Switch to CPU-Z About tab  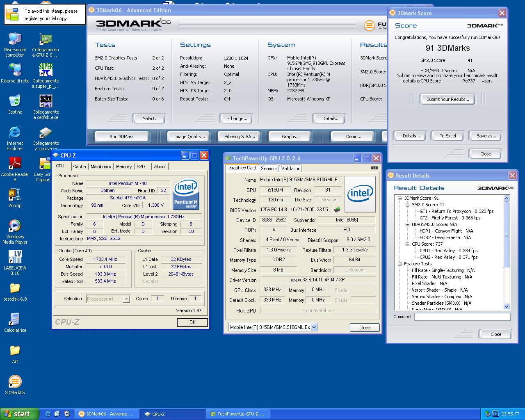click(x=160, y=167)
